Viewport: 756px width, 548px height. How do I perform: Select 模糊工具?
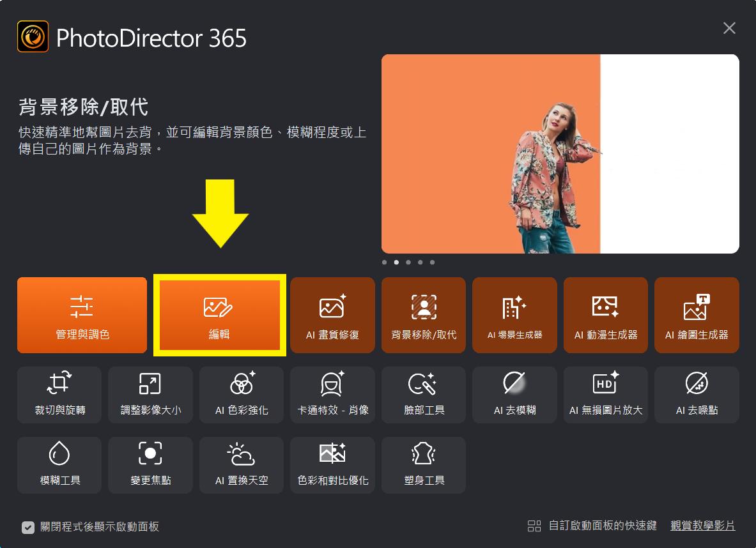point(59,465)
